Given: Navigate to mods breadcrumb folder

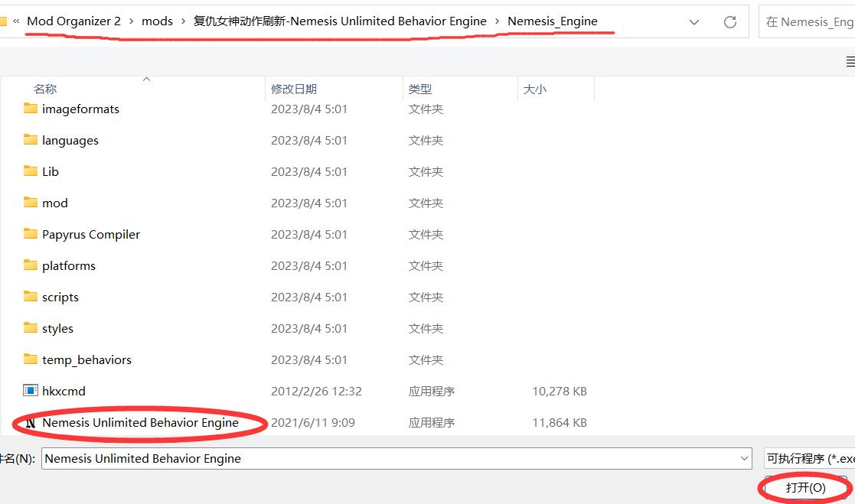Looking at the screenshot, I should (157, 21).
